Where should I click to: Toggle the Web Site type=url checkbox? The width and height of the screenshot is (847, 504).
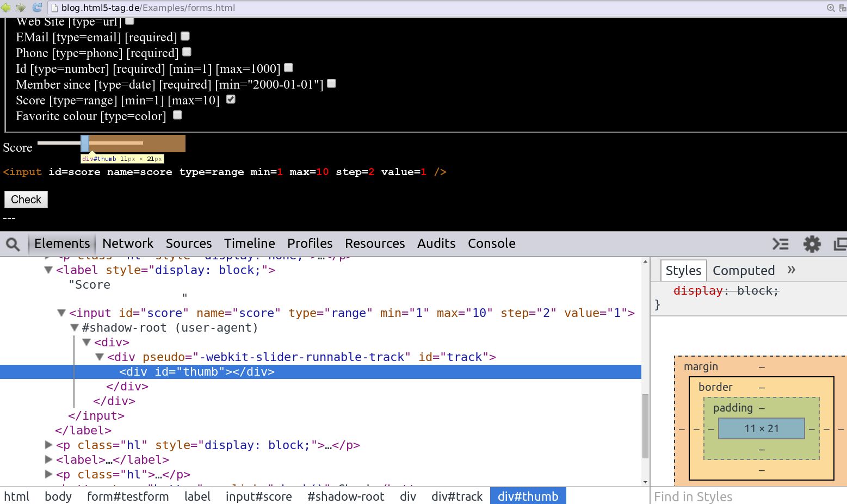point(129,21)
